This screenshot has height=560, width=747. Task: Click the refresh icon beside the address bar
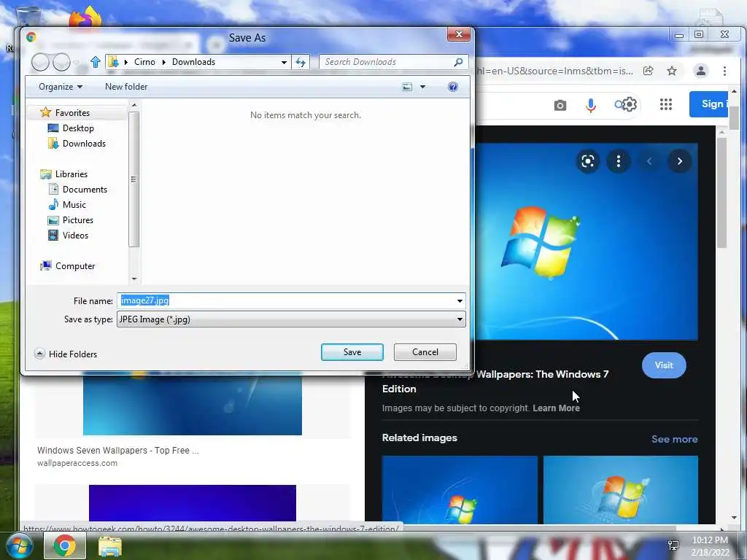301,62
